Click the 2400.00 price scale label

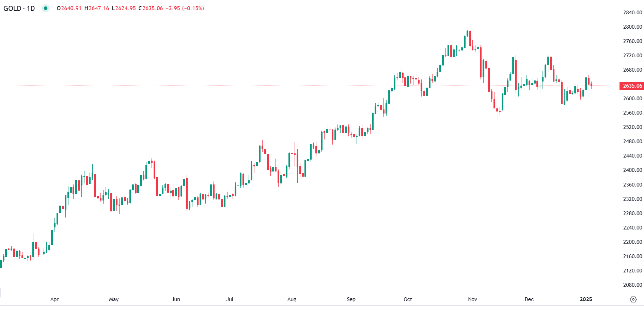coord(632,170)
